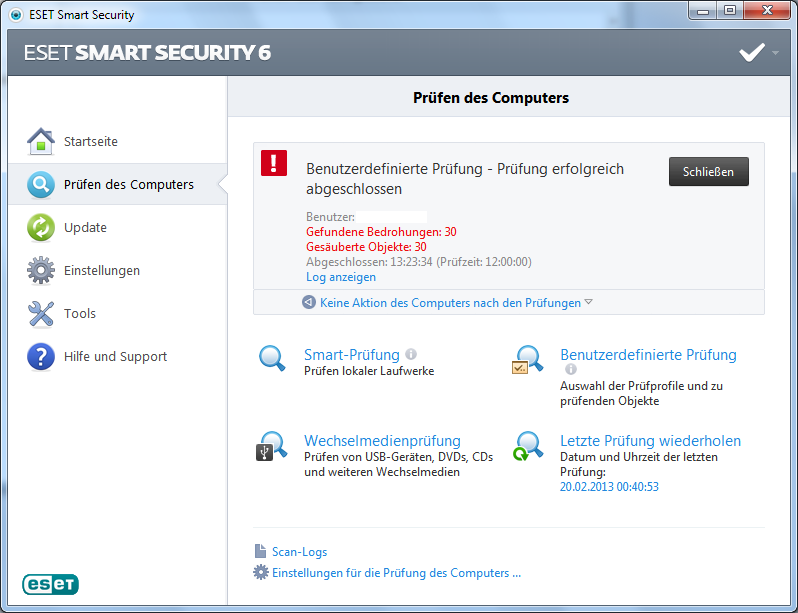Expand the post-scan action dropdown
Viewport: 798px width, 613px height.
tap(589, 302)
